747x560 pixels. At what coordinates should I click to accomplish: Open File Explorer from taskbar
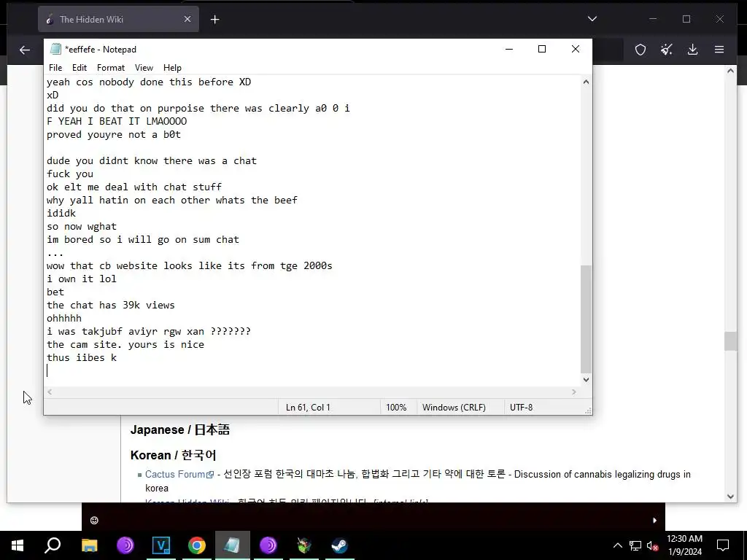coord(89,545)
